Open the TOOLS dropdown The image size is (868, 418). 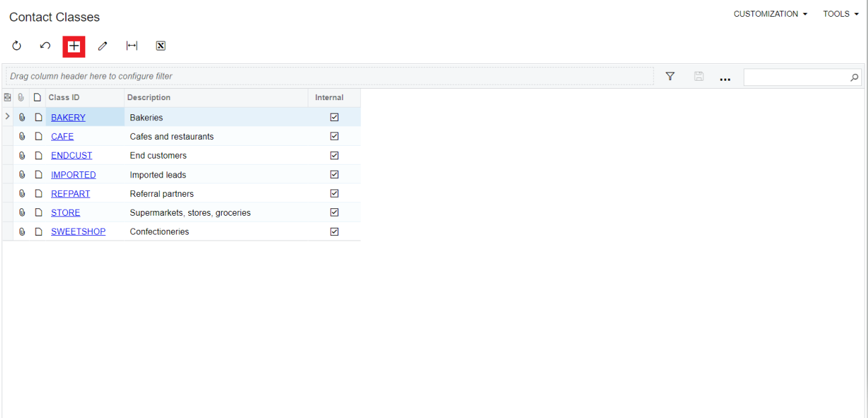point(840,13)
